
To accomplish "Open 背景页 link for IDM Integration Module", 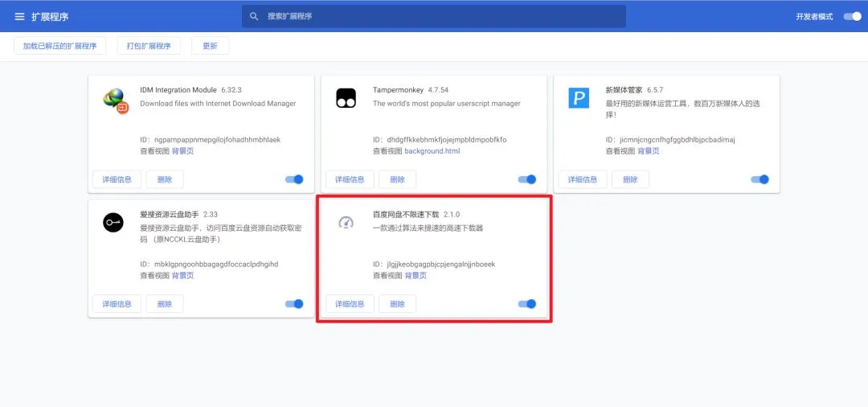I will (x=182, y=151).
